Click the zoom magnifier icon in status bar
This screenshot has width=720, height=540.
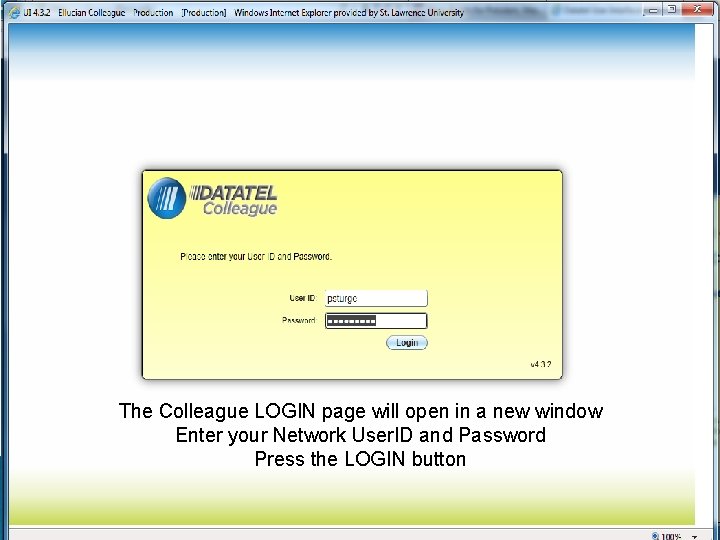point(655,536)
